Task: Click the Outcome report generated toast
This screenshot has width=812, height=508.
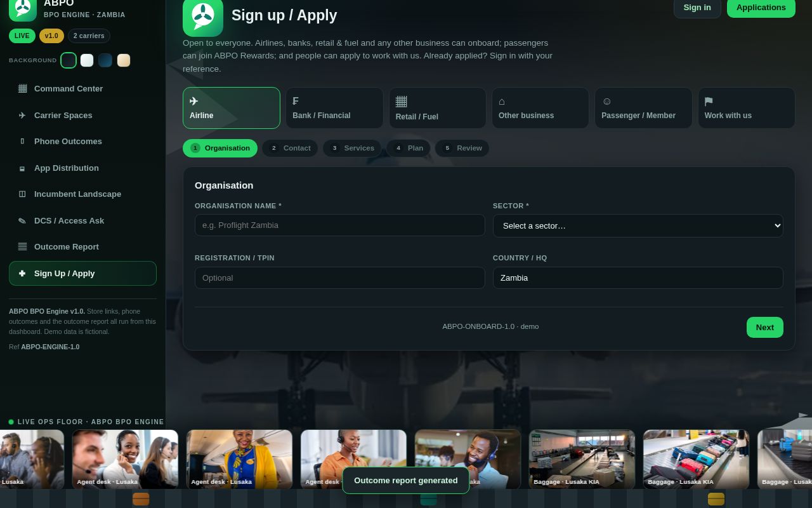Action: 406,480
